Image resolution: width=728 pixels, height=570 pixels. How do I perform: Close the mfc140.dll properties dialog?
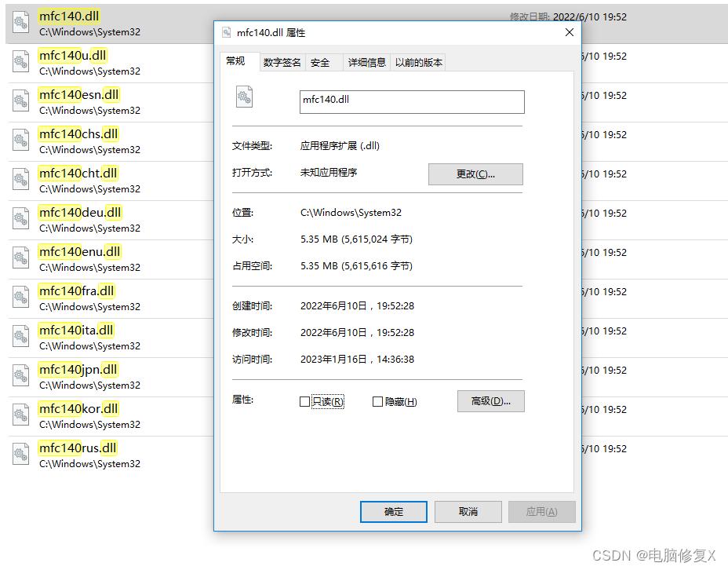[x=570, y=32]
